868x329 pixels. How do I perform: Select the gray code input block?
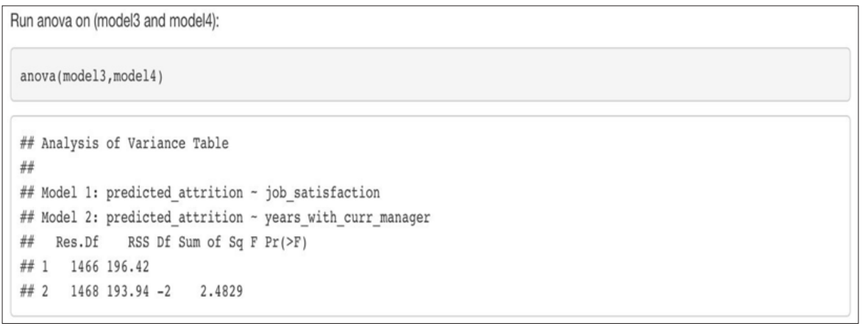click(x=430, y=74)
